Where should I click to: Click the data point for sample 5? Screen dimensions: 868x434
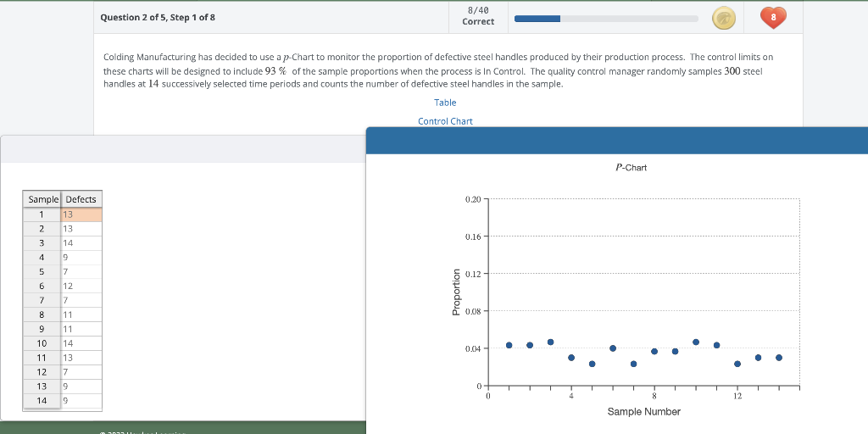pyautogui.click(x=593, y=364)
